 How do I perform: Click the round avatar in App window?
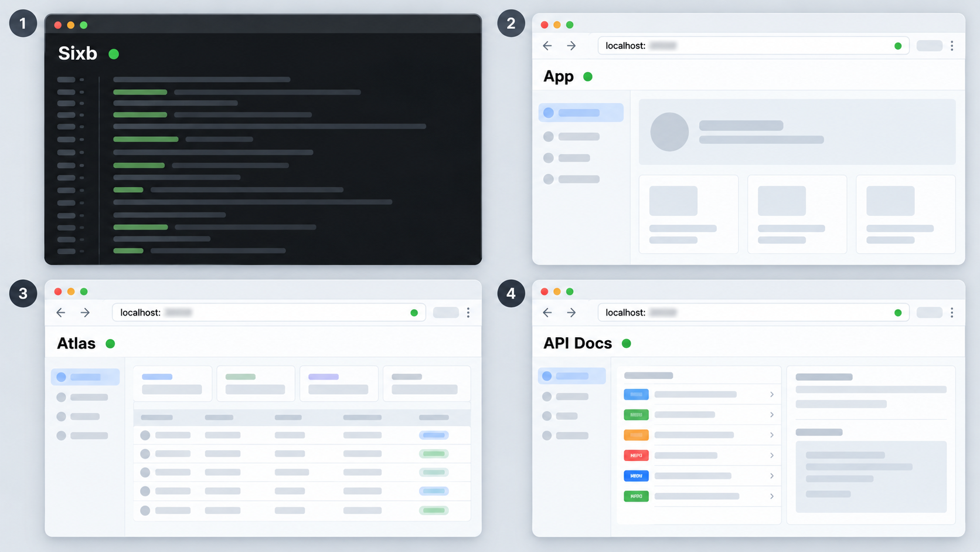point(669,132)
